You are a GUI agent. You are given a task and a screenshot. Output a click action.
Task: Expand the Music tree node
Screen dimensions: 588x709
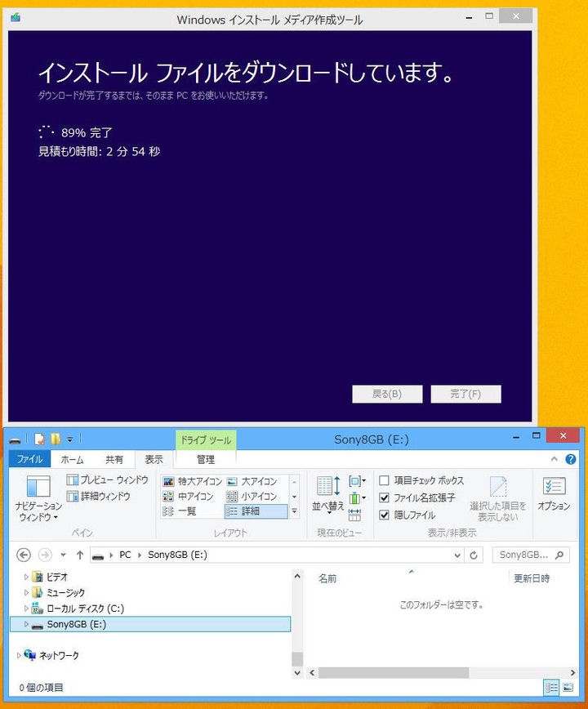click(26, 592)
